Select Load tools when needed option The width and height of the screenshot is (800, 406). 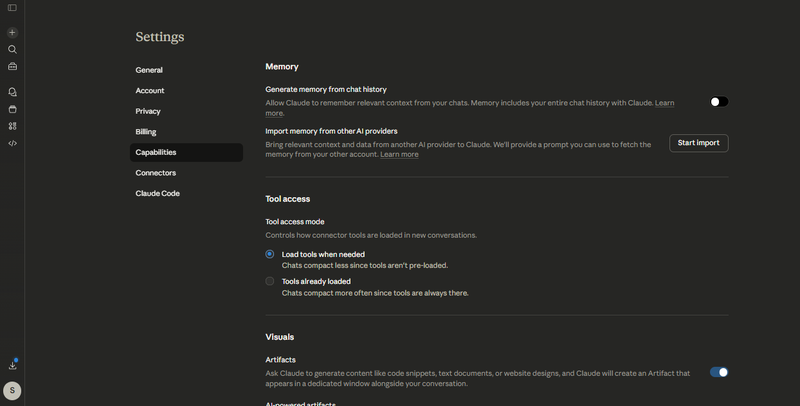(x=270, y=254)
